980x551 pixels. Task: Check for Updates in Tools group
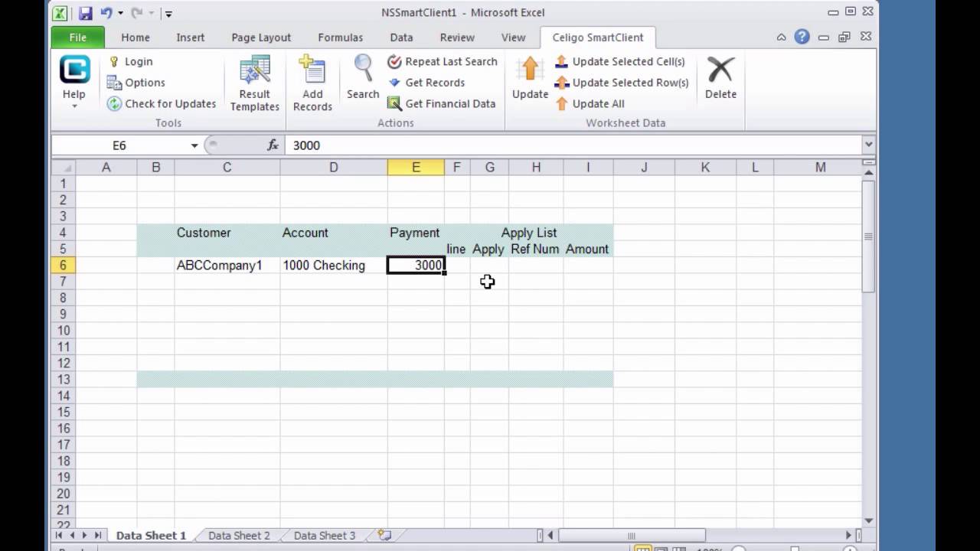162,104
